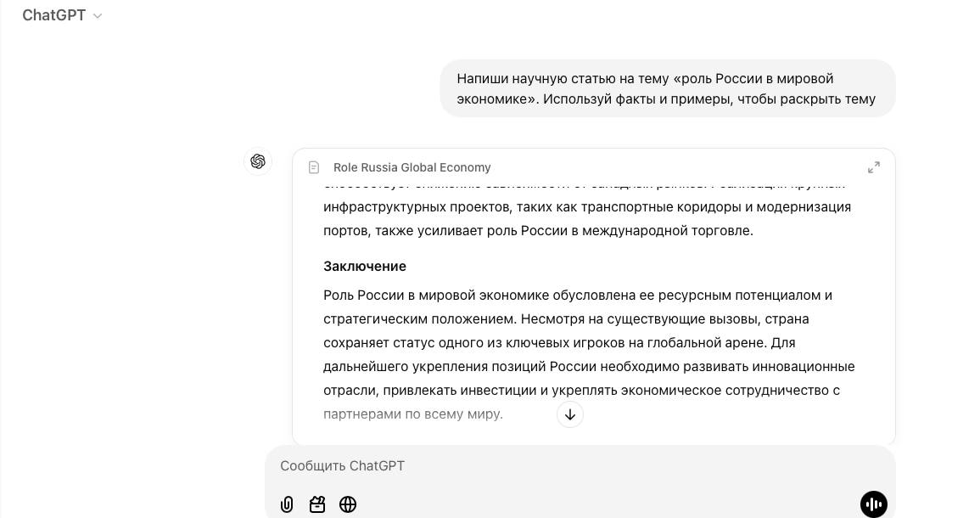Start voice mode with the sound-wave button
The height and width of the screenshot is (518, 980).
[874, 504]
